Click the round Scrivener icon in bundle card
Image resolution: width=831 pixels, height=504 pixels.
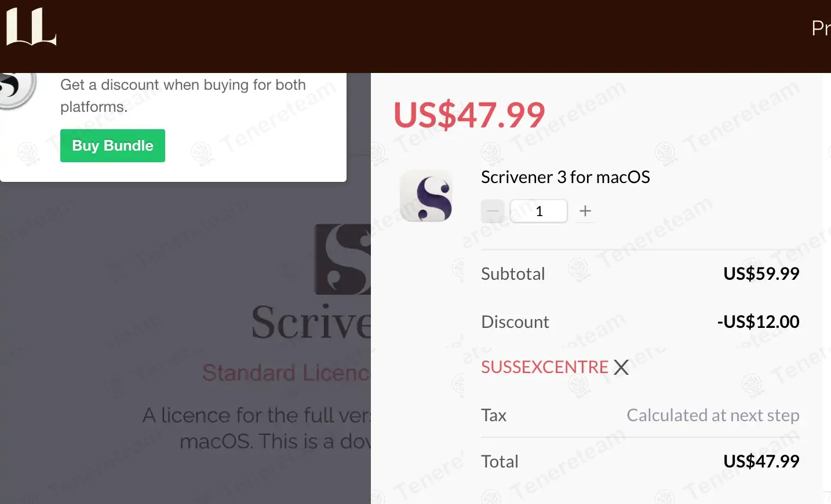tap(15, 88)
